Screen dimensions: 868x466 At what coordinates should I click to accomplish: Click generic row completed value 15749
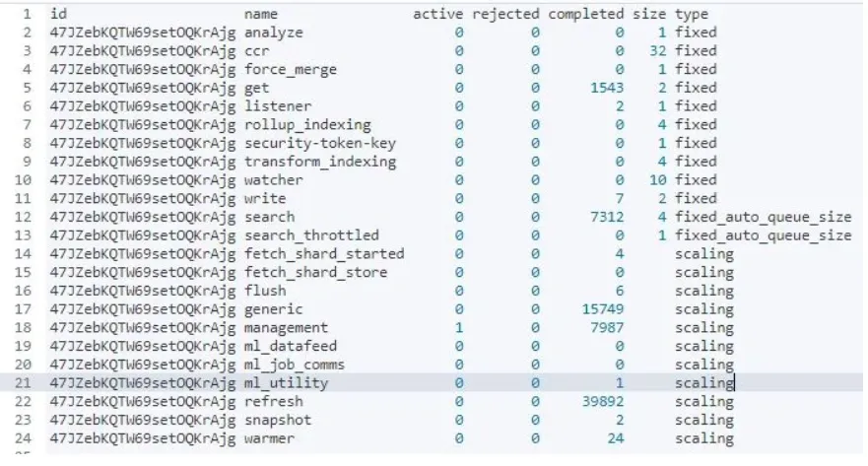[x=603, y=308]
